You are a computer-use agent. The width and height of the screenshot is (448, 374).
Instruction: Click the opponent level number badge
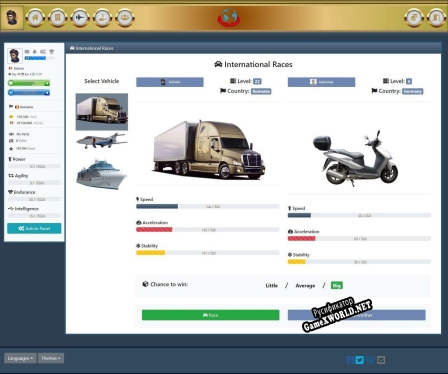[x=409, y=81]
